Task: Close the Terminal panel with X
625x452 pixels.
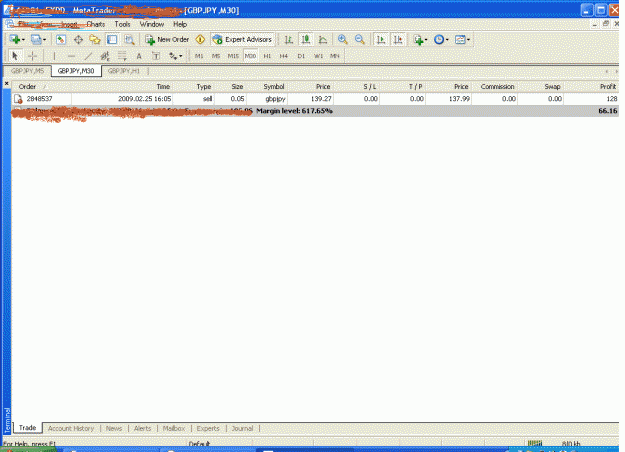Action: (6, 83)
